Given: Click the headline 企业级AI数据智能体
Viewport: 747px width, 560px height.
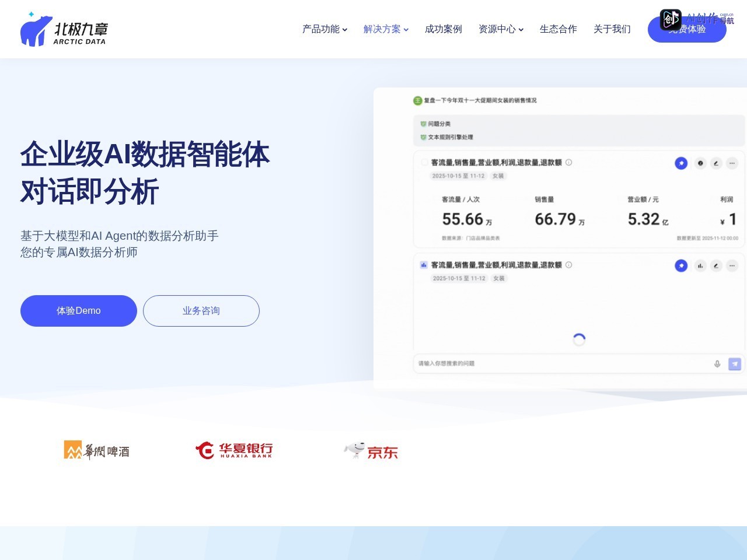Looking at the screenshot, I should (x=145, y=155).
